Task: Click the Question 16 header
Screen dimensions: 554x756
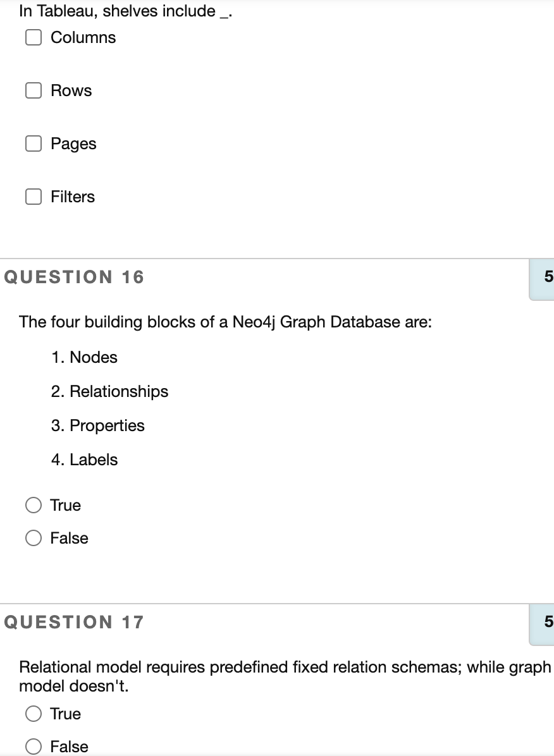Action: point(73,276)
